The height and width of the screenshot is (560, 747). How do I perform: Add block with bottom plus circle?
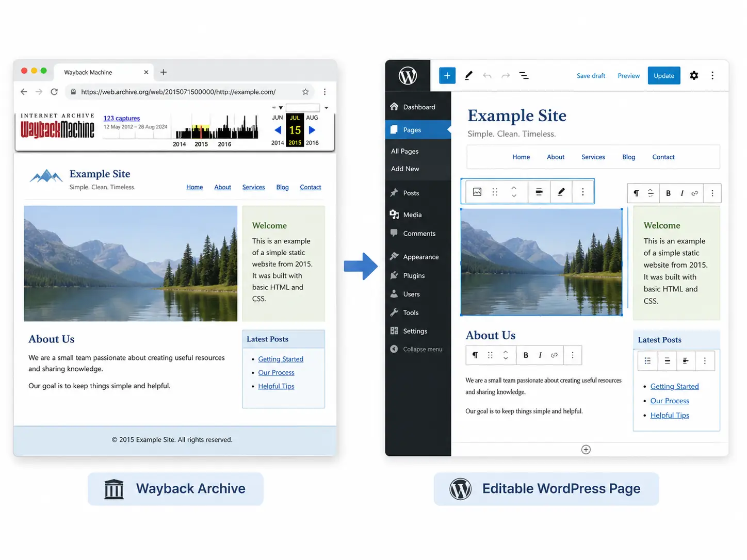point(586,450)
